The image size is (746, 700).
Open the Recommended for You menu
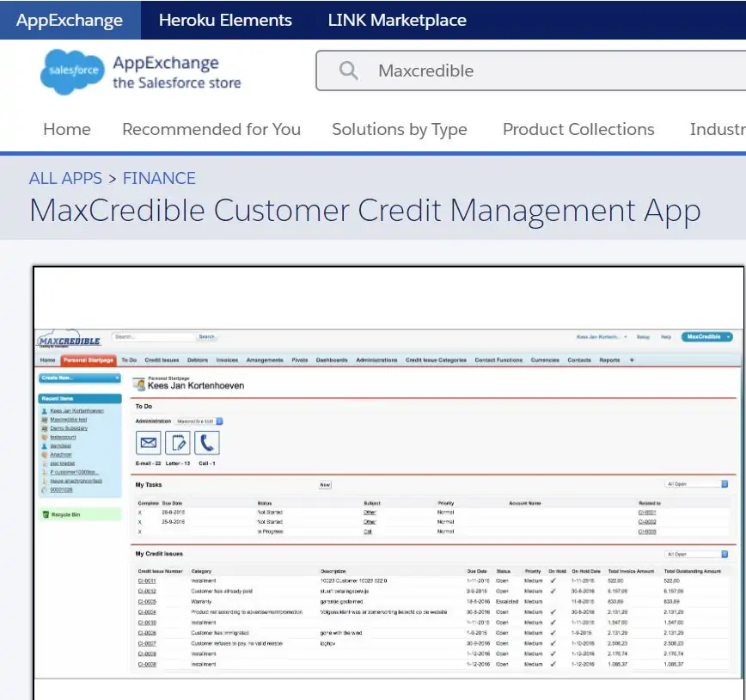pyautogui.click(x=211, y=130)
